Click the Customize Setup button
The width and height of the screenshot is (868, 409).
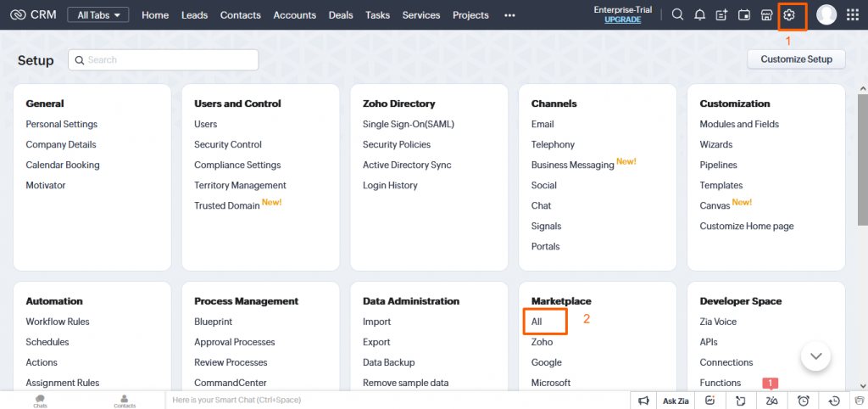(796, 59)
